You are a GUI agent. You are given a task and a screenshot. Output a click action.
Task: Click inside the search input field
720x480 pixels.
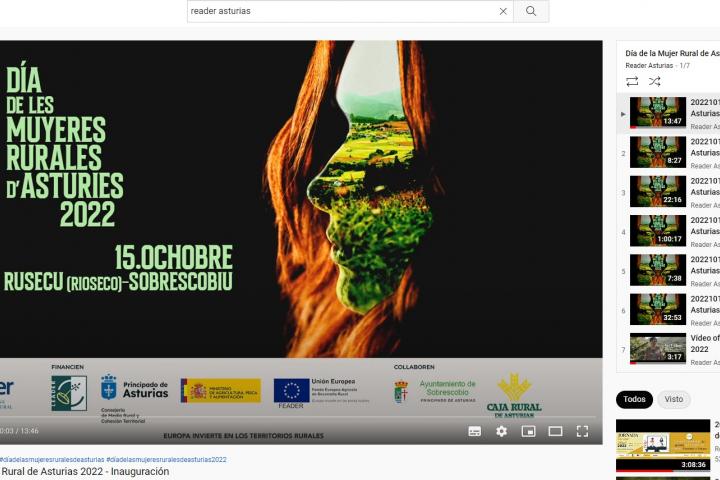coord(340,11)
